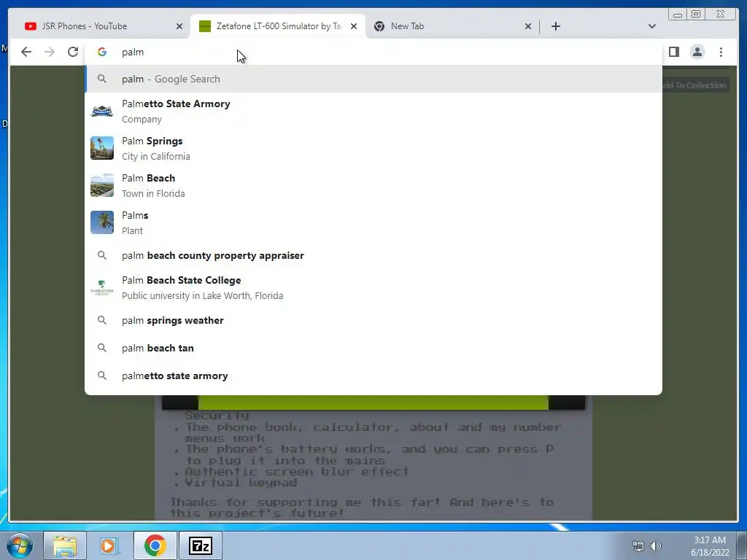This screenshot has width=747, height=560.
Task: Open the profile avatar menu
Action: coord(697,52)
